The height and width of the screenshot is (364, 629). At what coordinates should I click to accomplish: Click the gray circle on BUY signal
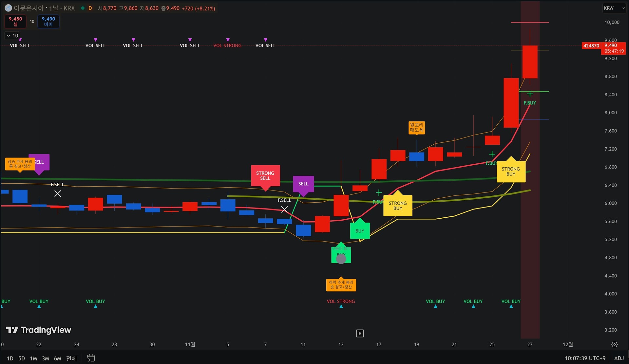click(x=341, y=259)
